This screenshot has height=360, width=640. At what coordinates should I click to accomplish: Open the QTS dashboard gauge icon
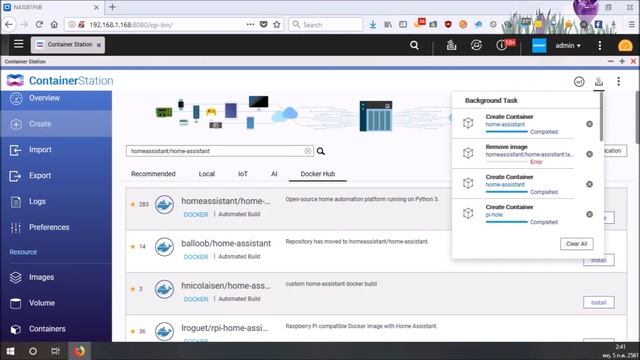[x=625, y=45]
